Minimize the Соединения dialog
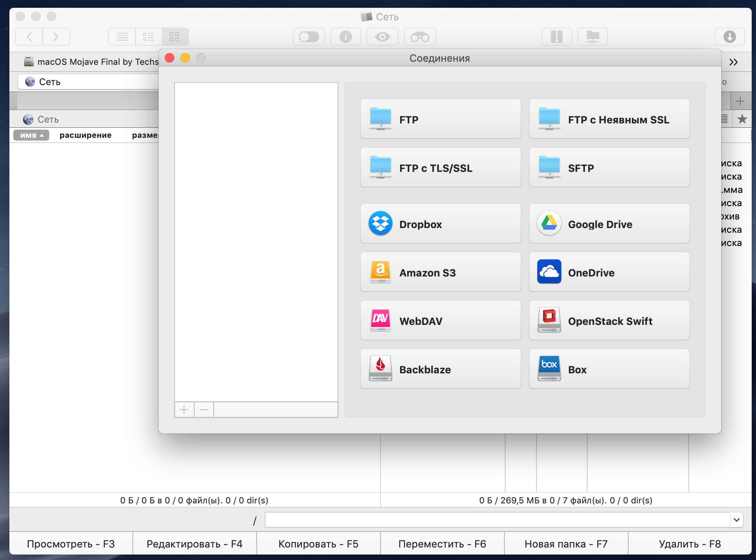The width and height of the screenshot is (756, 560). [185, 58]
